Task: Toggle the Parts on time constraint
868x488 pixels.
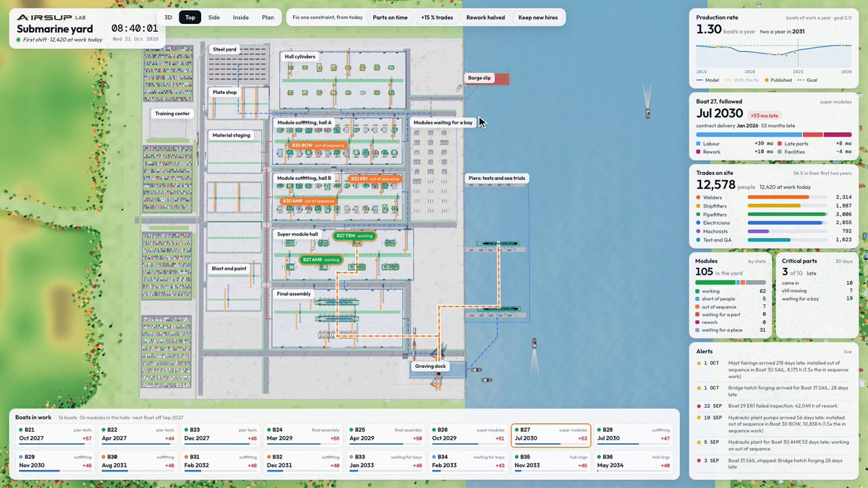Action: point(389,17)
